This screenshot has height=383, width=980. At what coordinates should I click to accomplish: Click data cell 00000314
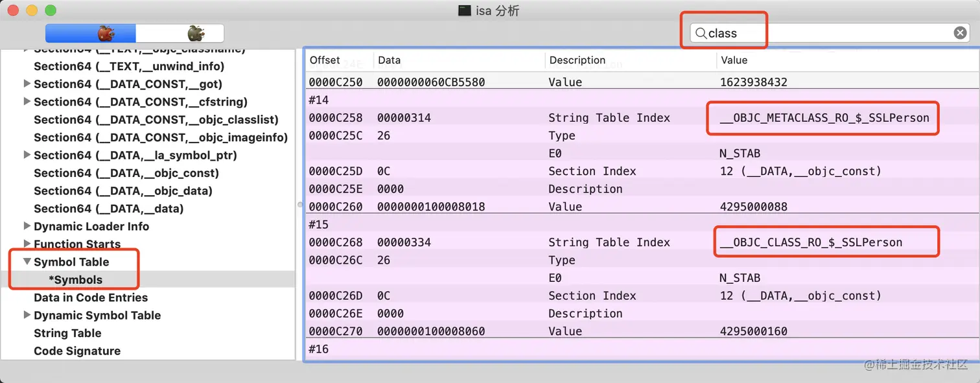pos(404,118)
